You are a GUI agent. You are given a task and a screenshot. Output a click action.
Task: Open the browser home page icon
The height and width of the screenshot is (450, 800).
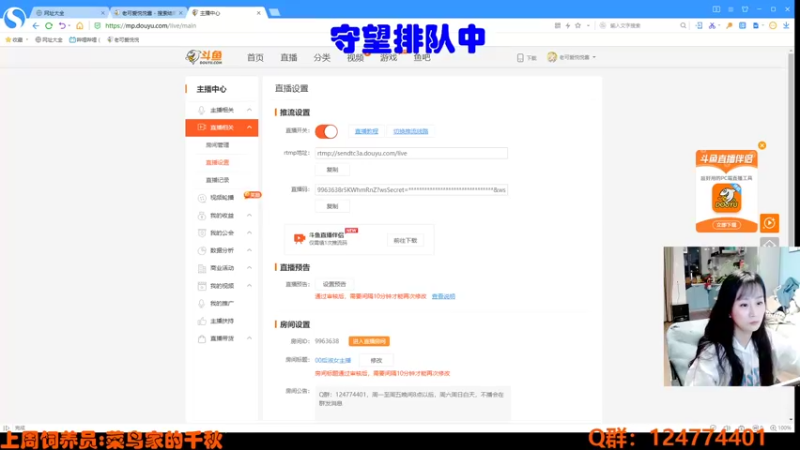pos(80,26)
